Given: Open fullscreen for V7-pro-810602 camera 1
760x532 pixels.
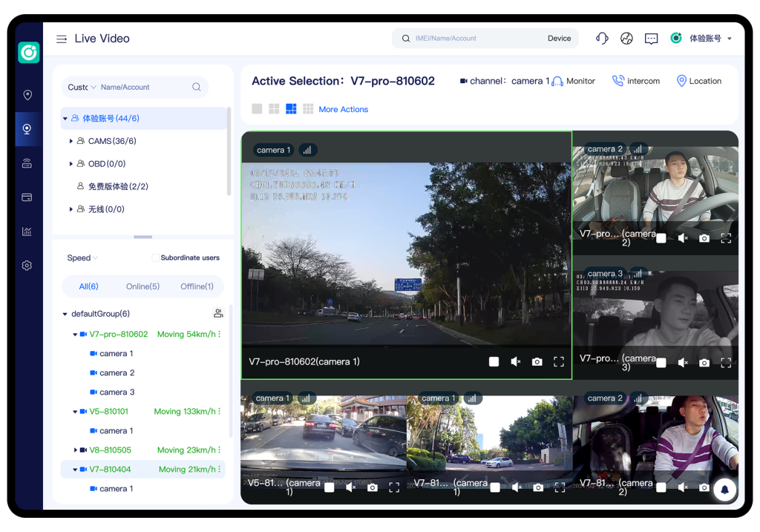Looking at the screenshot, I should tap(559, 361).
